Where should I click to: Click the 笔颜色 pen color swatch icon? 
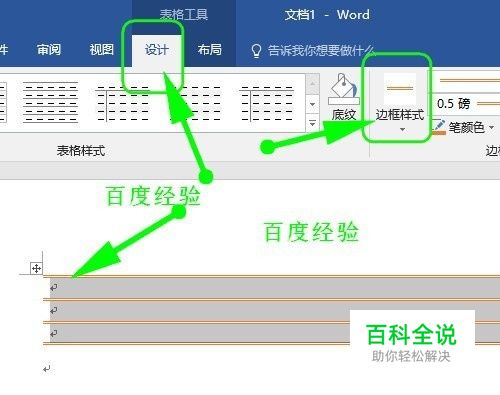coord(439,127)
